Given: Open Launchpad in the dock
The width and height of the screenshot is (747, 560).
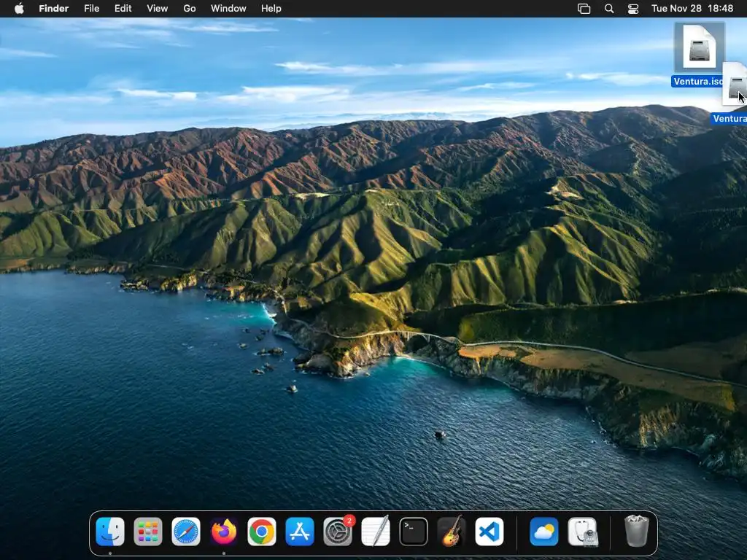Looking at the screenshot, I should coord(147,532).
